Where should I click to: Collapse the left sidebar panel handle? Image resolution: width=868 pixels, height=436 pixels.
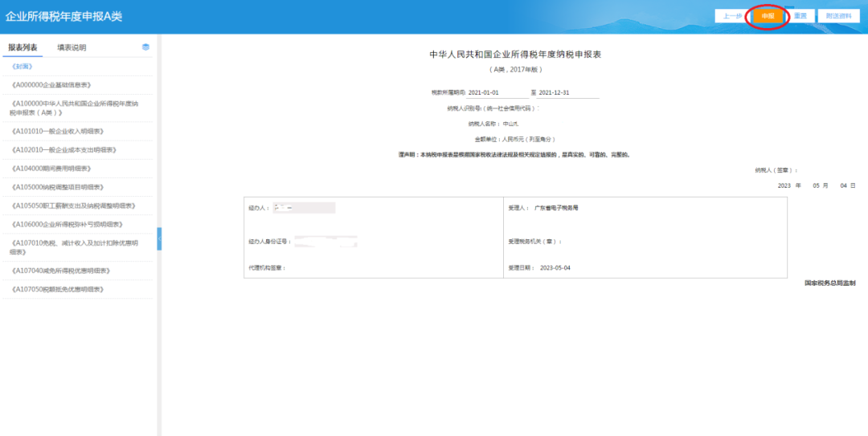click(159, 238)
